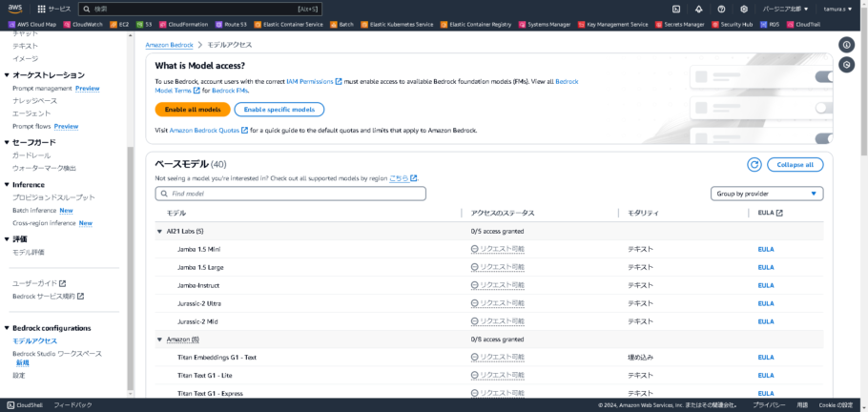Open Cookie の設定 in footer
868x412 pixels.
click(836, 404)
